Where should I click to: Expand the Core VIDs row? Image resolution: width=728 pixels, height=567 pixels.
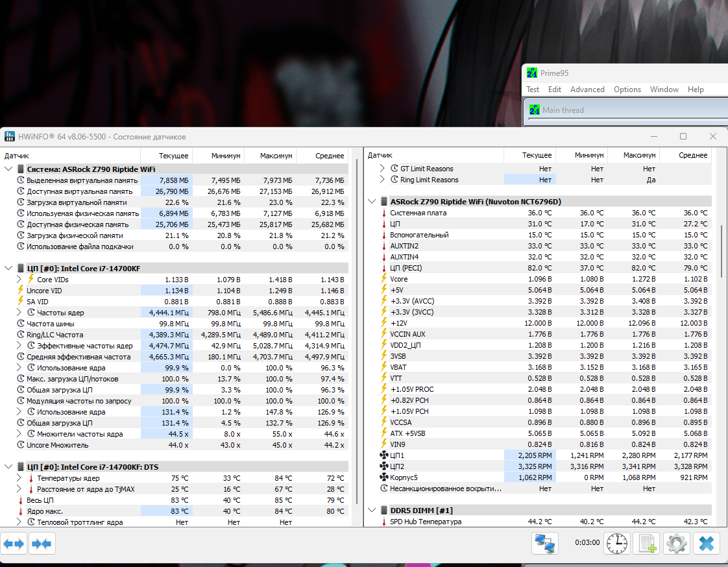coord(19,279)
